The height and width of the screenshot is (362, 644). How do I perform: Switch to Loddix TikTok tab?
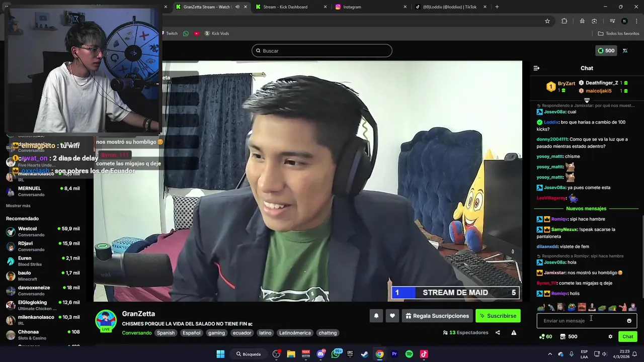coord(450,7)
